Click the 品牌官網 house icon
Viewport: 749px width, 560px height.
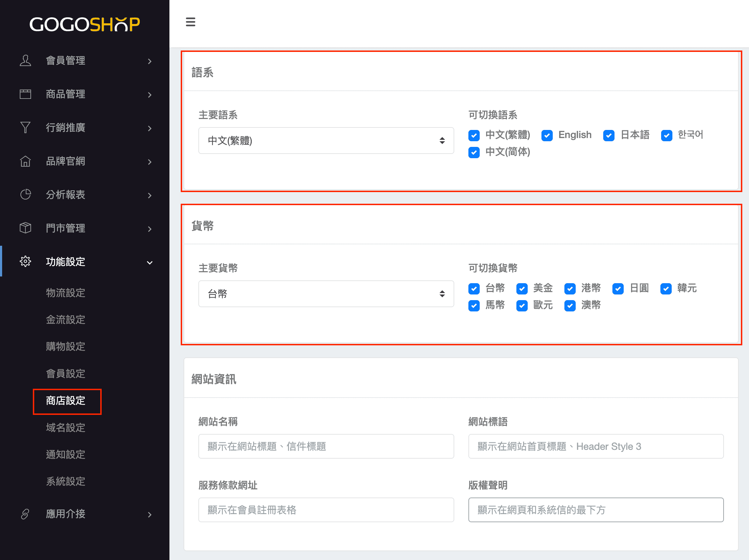click(25, 161)
